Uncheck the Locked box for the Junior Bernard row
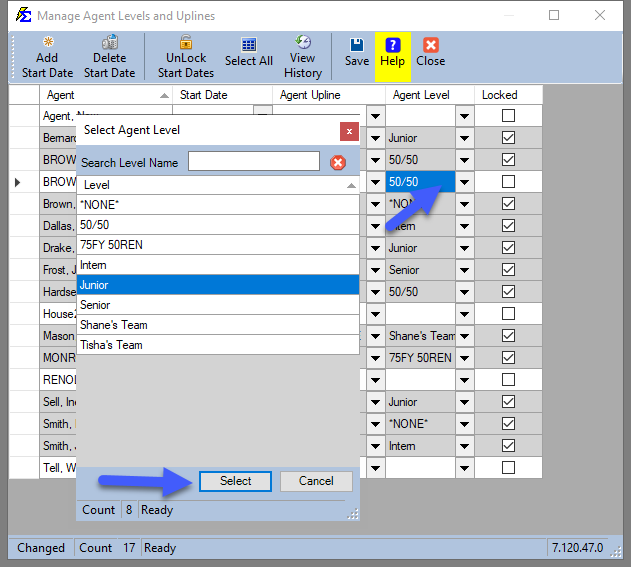The height and width of the screenshot is (567, 631). [x=508, y=138]
